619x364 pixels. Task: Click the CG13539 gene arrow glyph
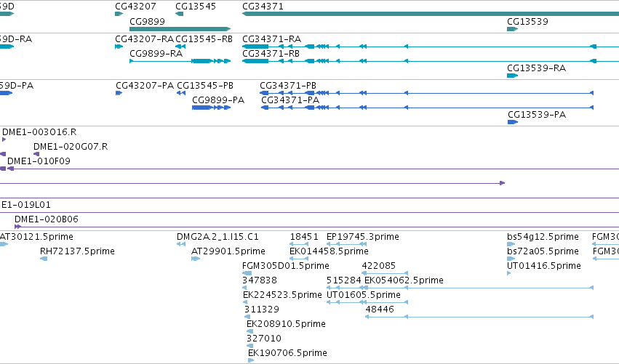(x=512, y=29)
